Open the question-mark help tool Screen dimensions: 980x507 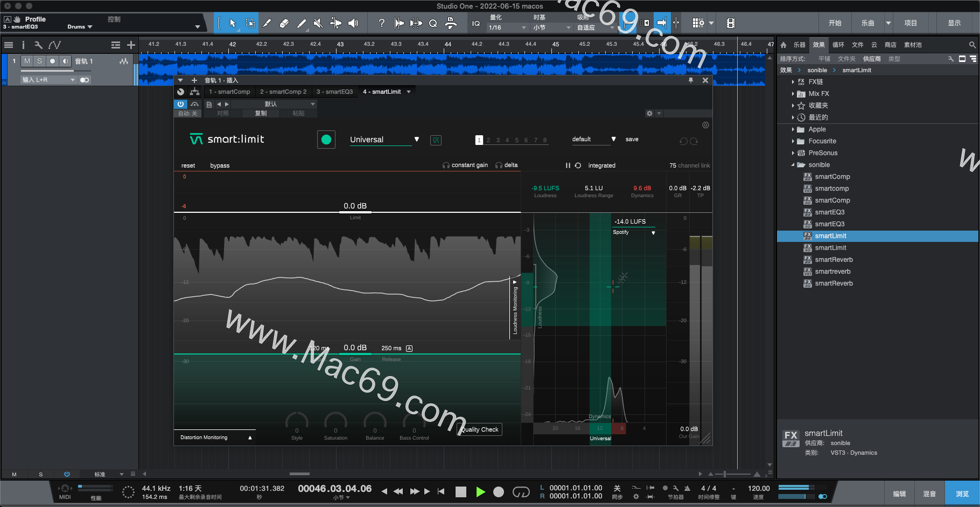[382, 23]
